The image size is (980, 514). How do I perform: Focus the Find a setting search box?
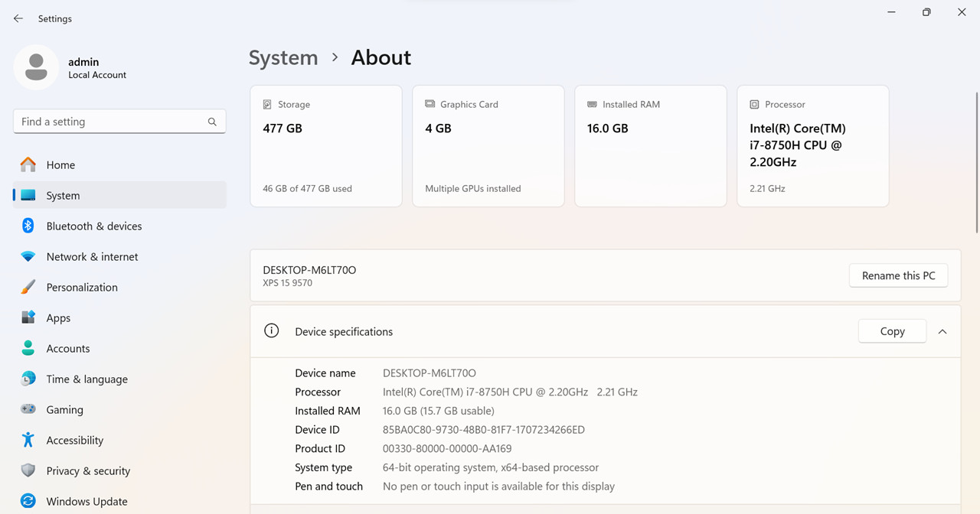(x=119, y=122)
